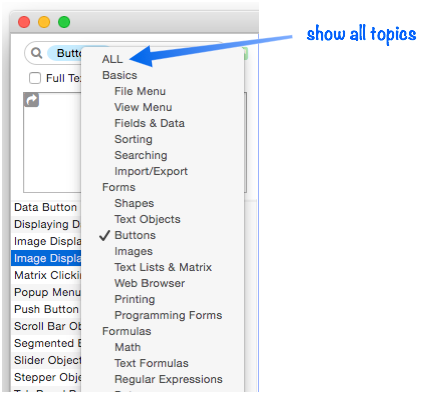Pick the Web Browser topic

point(149,283)
